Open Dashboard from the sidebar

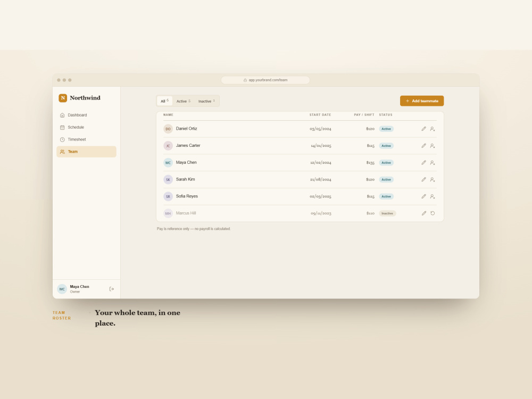tap(86, 115)
